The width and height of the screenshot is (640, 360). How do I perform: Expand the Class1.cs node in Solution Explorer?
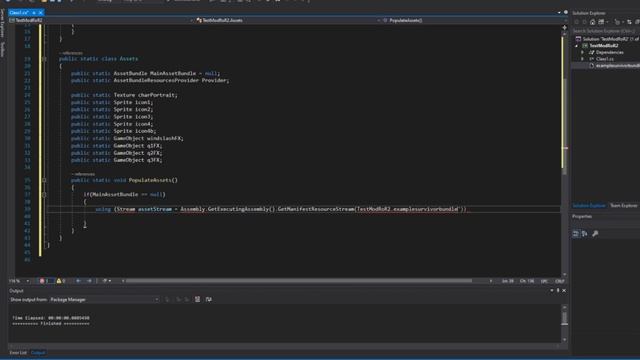(x=582, y=59)
